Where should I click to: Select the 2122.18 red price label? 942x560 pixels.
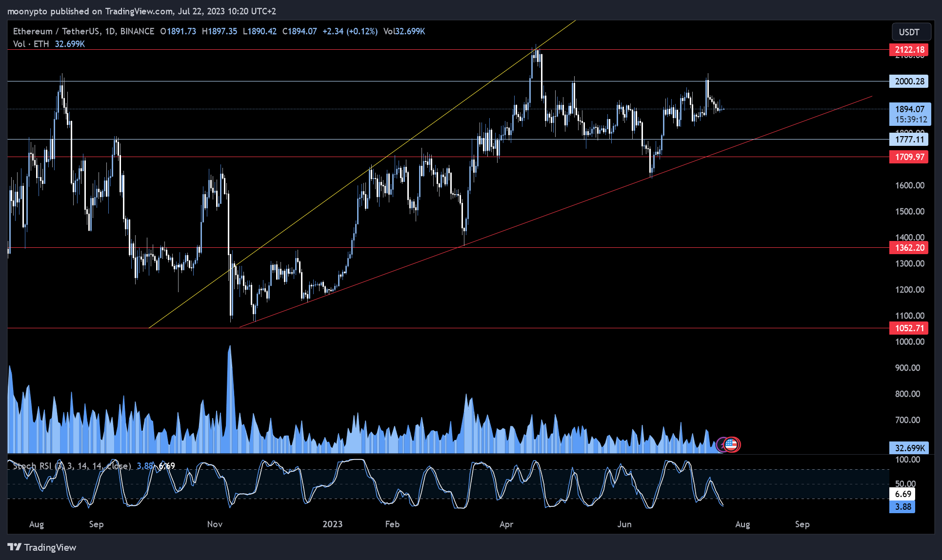(909, 50)
